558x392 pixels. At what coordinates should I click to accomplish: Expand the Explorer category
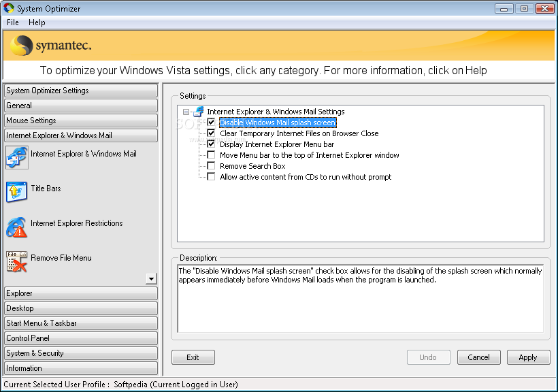[x=81, y=293]
